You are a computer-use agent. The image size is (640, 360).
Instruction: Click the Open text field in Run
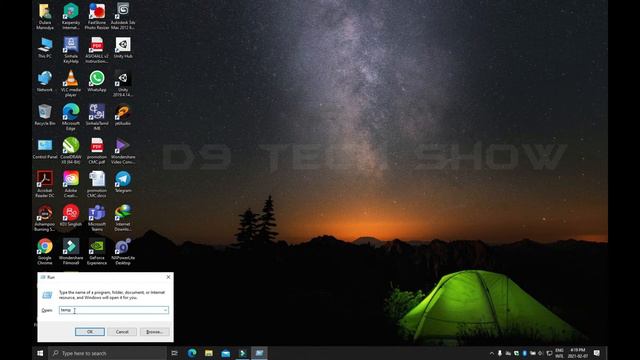(114, 310)
